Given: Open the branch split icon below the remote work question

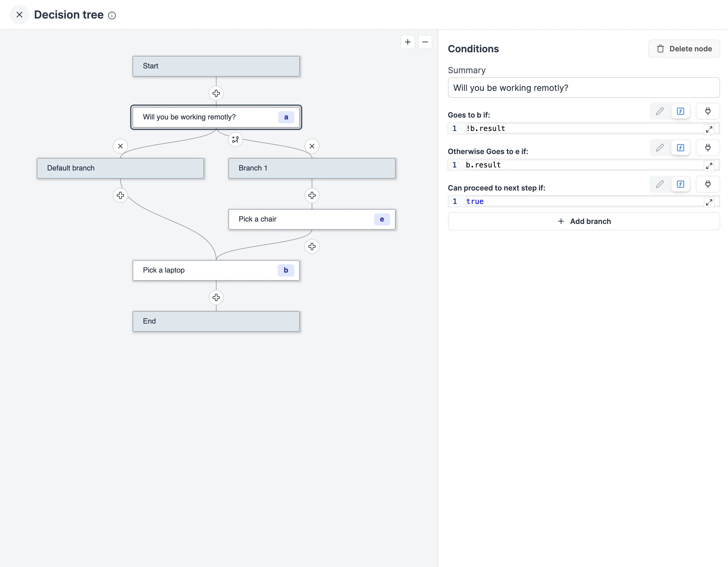Looking at the screenshot, I should (x=235, y=140).
